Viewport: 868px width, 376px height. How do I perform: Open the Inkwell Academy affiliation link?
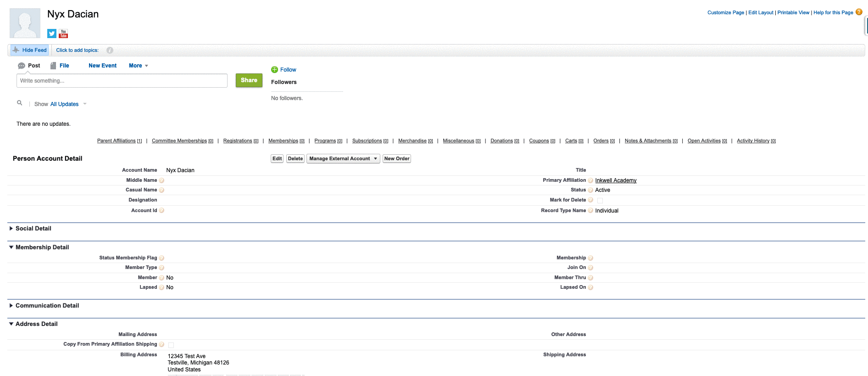tap(616, 180)
